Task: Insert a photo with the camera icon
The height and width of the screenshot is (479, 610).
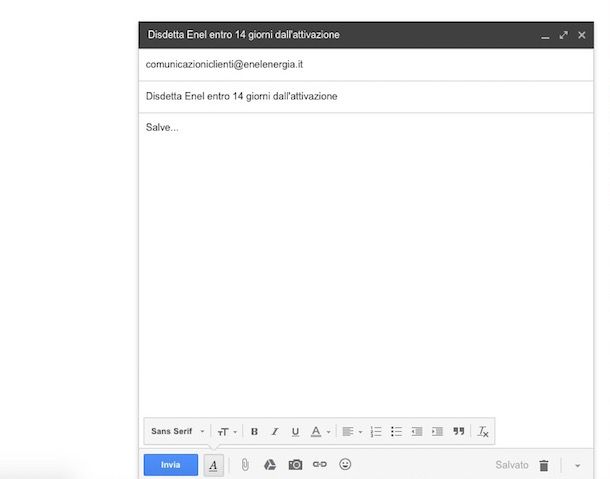Action: (295, 465)
